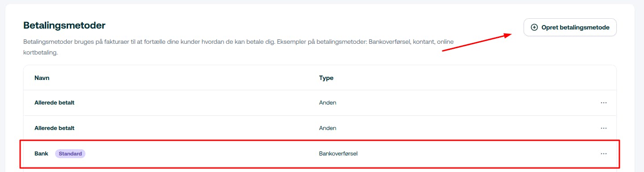Click the Opret betalingsmetode button

click(570, 27)
